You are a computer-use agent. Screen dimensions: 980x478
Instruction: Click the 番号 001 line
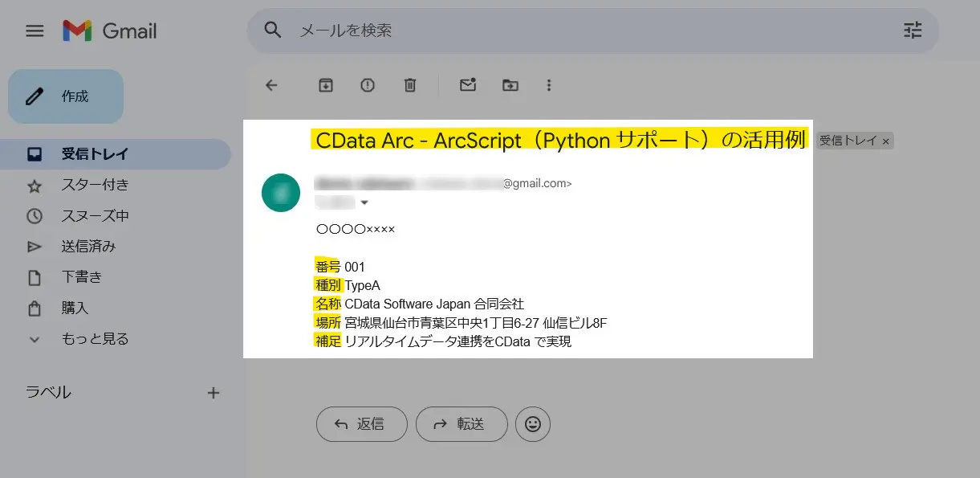(x=340, y=267)
